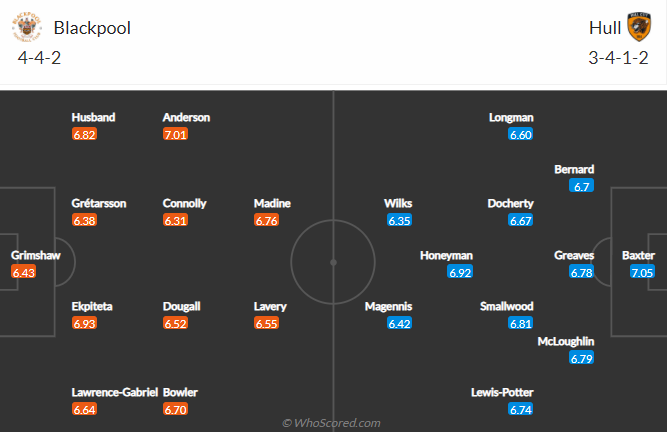
Task: Click Blackpool's 4-4-2 formation label
Action: tap(39, 58)
